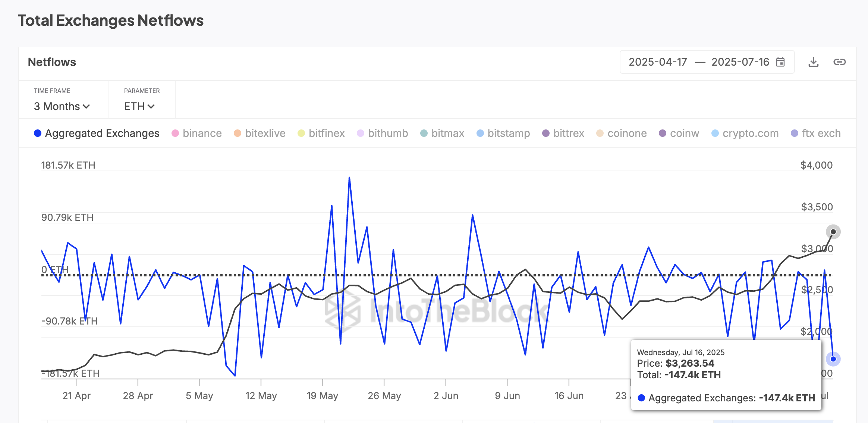
Task: Open the ETH parameter dropdown
Action: [x=139, y=106]
